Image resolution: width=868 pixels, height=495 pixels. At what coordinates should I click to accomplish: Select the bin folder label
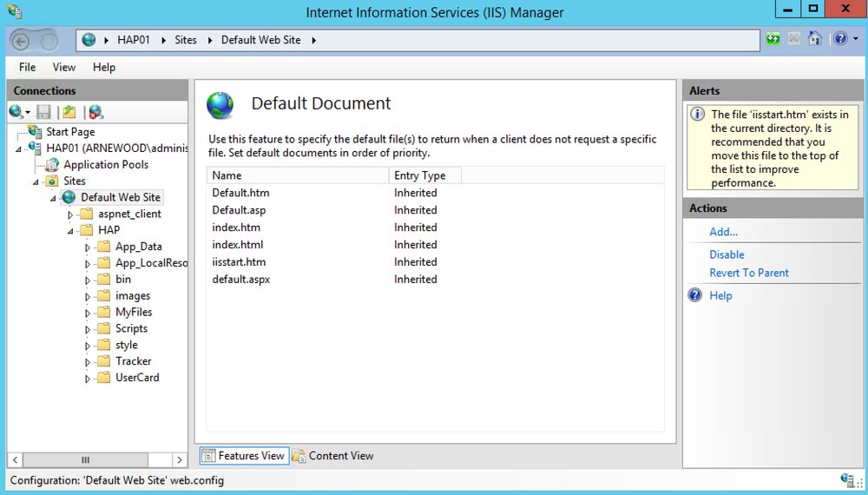(123, 279)
